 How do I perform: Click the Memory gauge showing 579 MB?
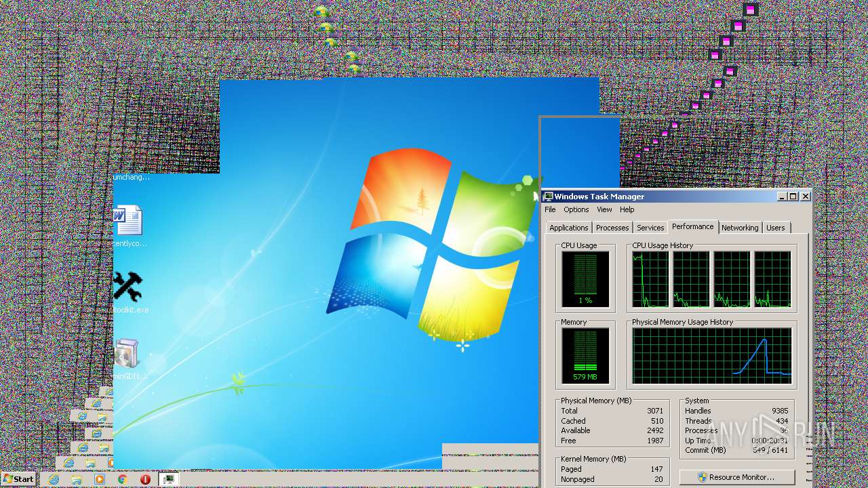pyautogui.click(x=585, y=357)
